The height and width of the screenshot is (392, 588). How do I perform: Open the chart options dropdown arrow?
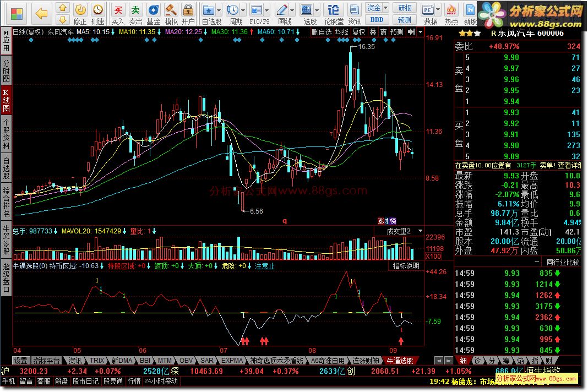pos(420,32)
